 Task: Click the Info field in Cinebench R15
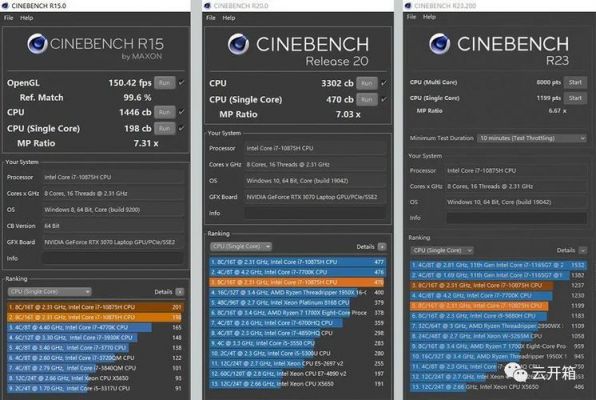[113, 258]
